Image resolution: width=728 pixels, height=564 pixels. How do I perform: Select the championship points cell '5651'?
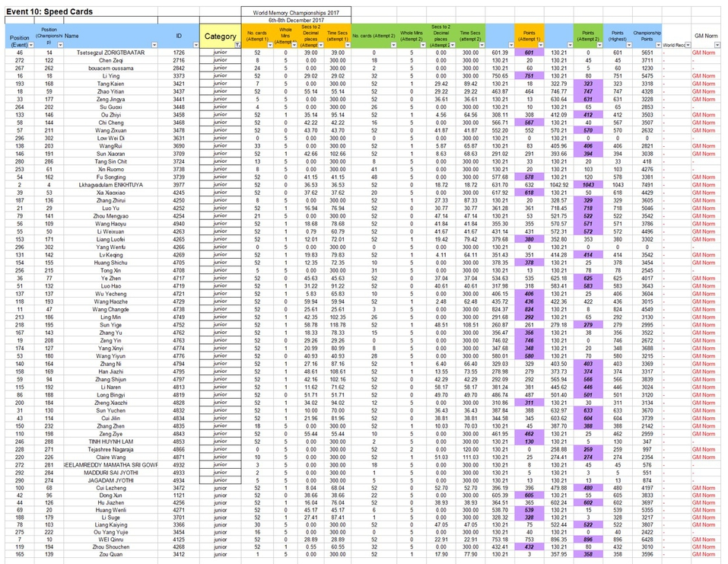(647, 53)
